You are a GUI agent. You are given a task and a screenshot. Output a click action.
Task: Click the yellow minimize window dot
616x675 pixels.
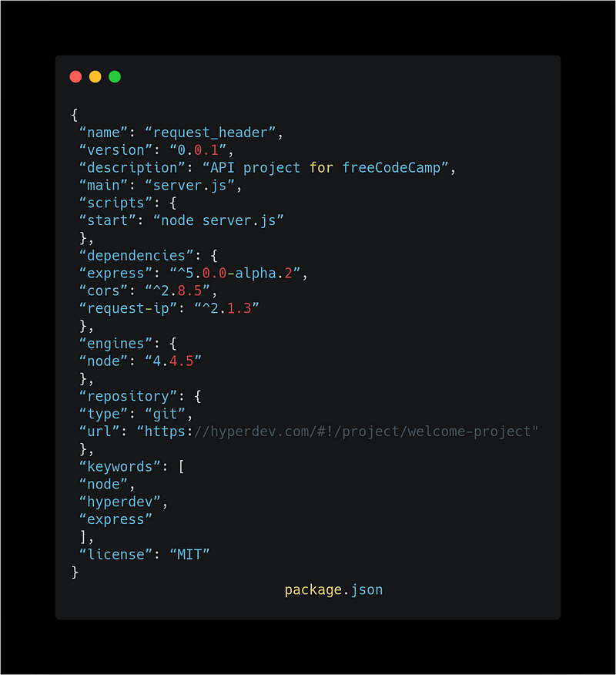tap(95, 76)
